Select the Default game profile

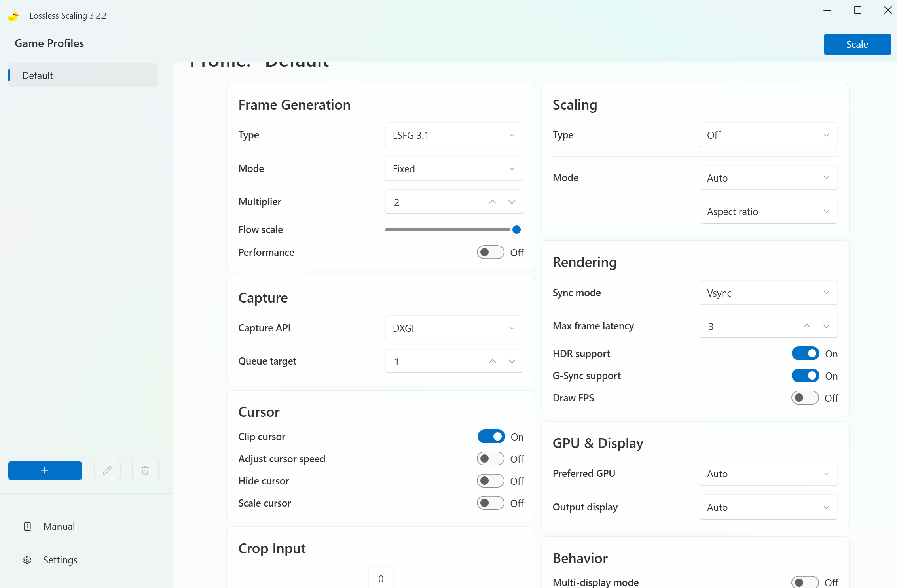83,76
